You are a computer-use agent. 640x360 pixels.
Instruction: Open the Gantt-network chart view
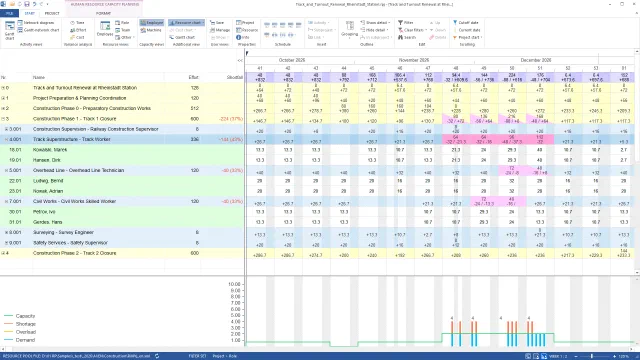pos(38,30)
